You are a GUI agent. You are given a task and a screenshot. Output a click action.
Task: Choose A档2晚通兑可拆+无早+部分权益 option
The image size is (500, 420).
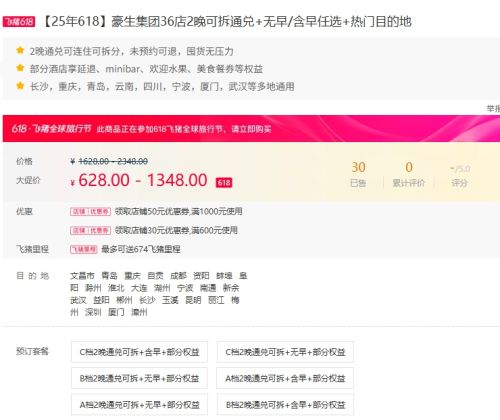click(x=139, y=405)
